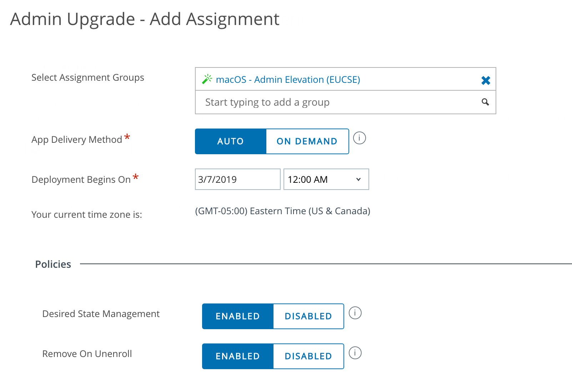The image size is (572, 392).
Task: Click the Your current time zone is label
Action: 87,215
